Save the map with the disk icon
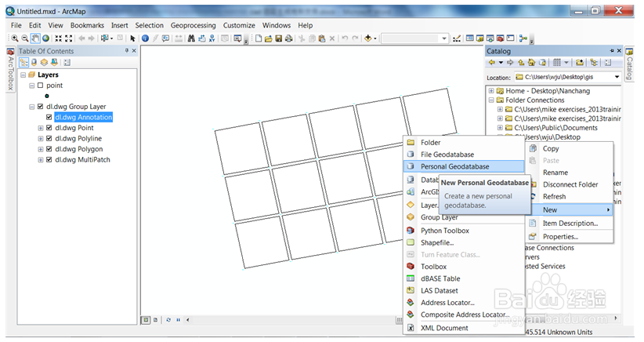Viewport: 644px width, 342px height. click(x=278, y=38)
